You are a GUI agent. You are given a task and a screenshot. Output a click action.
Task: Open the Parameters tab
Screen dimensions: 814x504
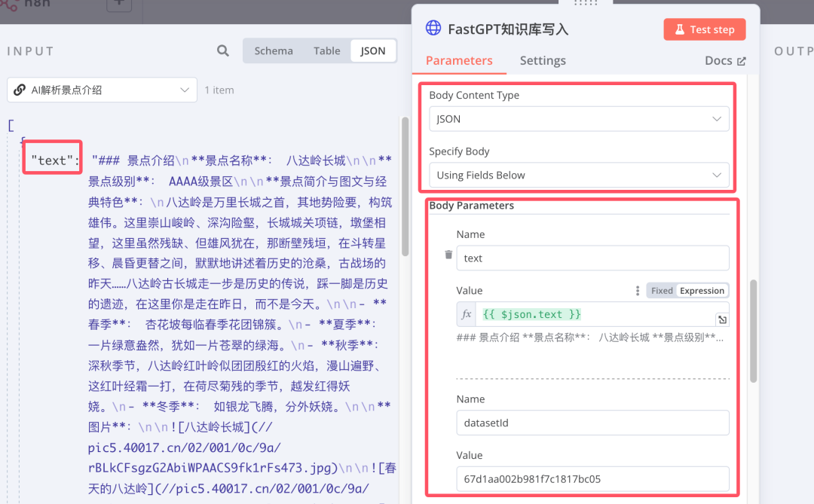coord(459,61)
